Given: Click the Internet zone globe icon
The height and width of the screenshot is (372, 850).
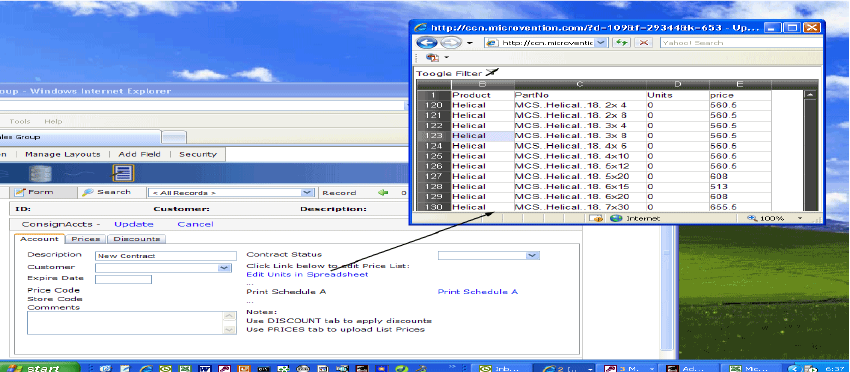Looking at the screenshot, I should coord(616,218).
